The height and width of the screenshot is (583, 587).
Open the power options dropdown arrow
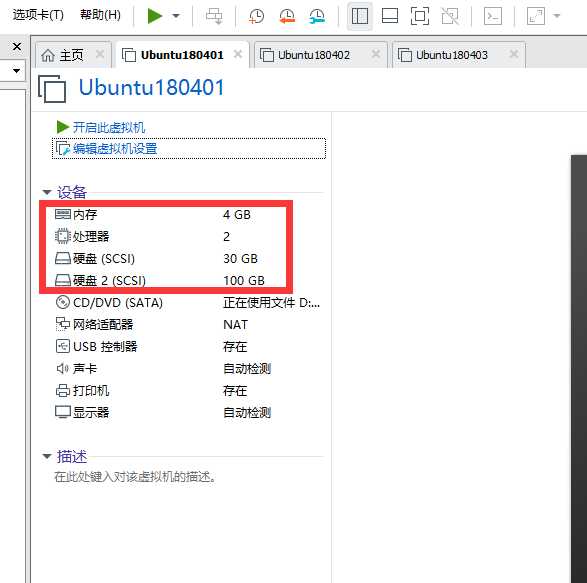tap(176, 16)
